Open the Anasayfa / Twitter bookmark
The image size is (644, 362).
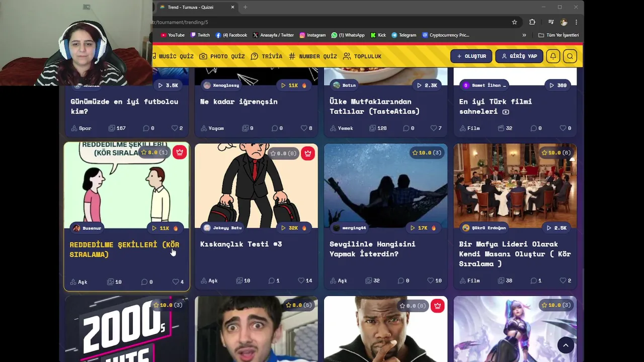[x=273, y=35]
